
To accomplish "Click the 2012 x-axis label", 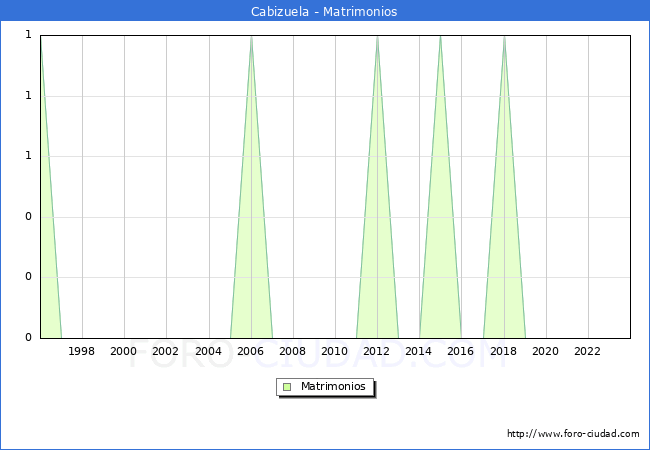I will tap(376, 351).
